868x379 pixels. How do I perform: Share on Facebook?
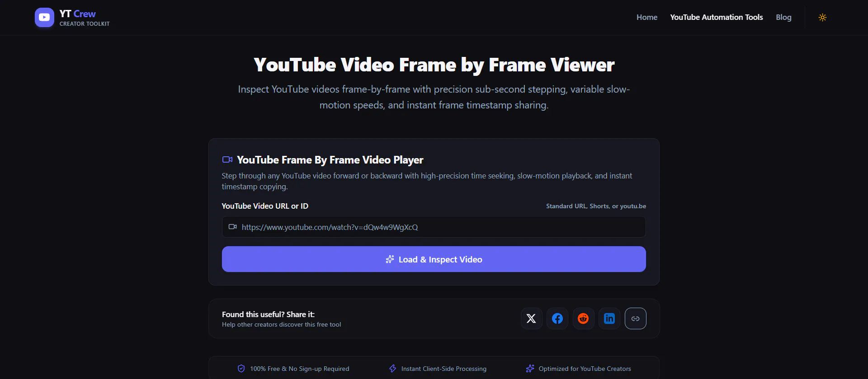pos(557,318)
